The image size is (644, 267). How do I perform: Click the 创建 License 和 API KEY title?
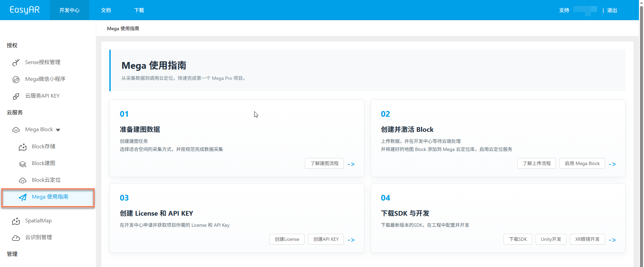click(156, 213)
